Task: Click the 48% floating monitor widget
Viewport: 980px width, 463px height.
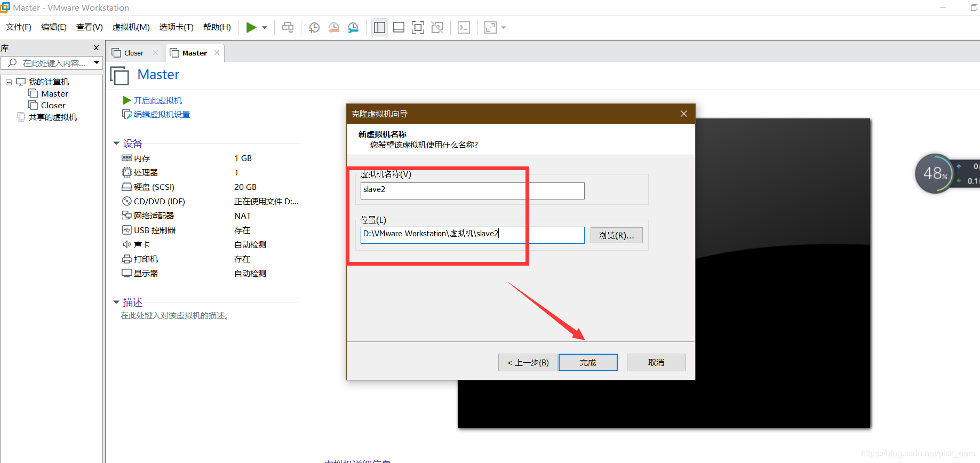Action: [934, 173]
